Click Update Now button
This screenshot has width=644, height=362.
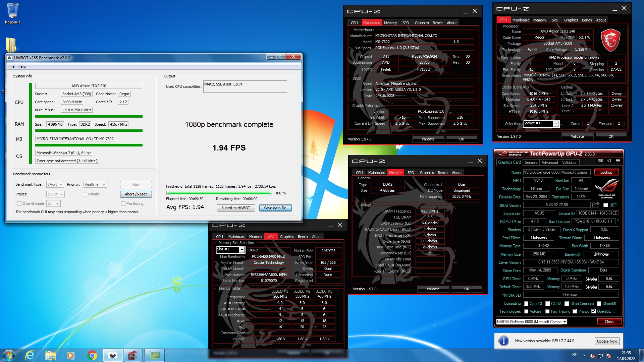click(607, 341)
